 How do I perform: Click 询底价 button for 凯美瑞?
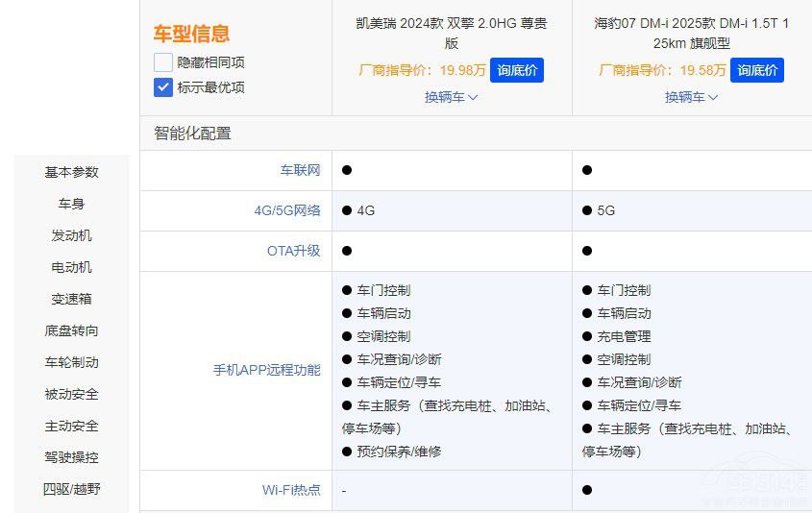(517, 70)
